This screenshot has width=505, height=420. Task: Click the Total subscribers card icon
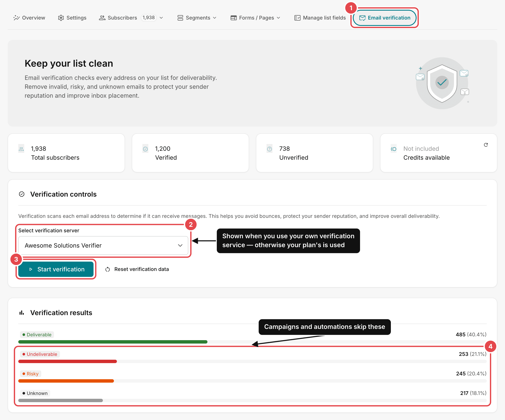pyautogui.click(x=21, y=149)
